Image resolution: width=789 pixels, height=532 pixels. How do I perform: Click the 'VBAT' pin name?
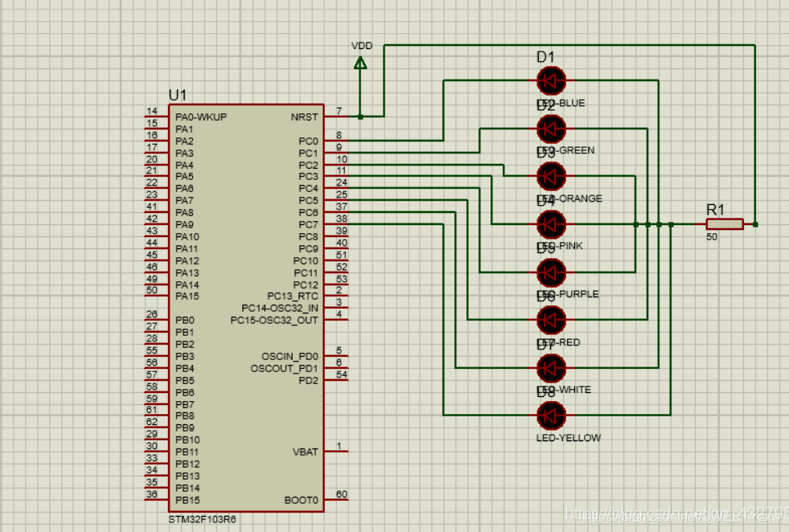tap(306, 452)
